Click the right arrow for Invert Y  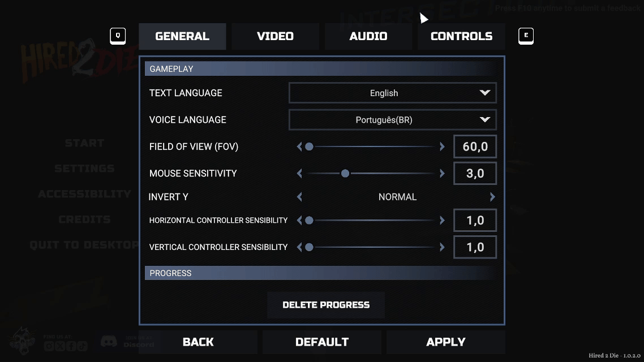pos(492,197)
